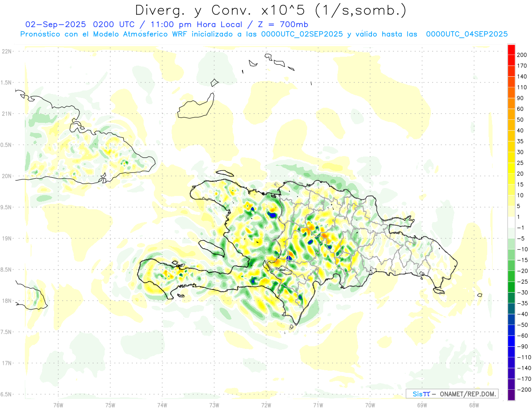Click the positive '35' color scale value
This screenshot has height=411, width=532.
coord(520,141)
